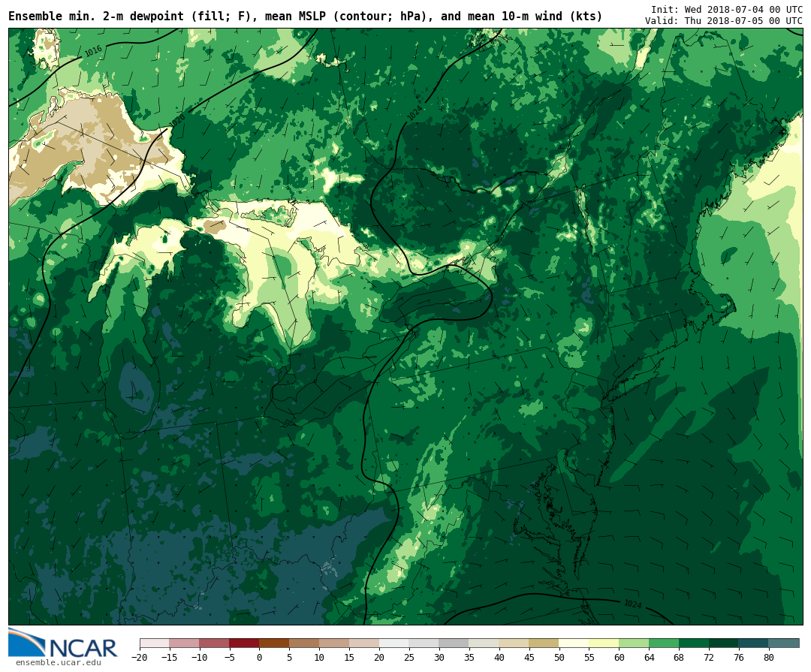The image size is (811, 672).
Task: Open the ensemble.ucar.edu link
Action: pos(58,662)
